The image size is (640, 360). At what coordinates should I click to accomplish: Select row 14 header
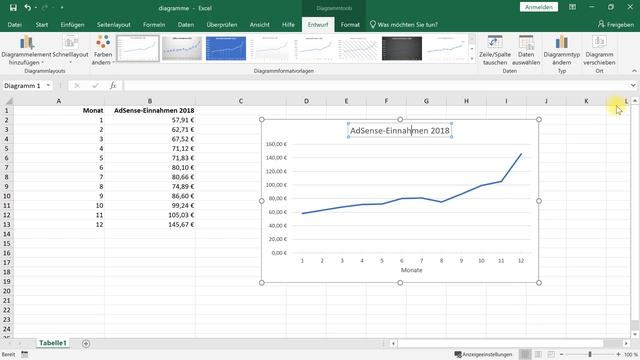coord(7,234)
